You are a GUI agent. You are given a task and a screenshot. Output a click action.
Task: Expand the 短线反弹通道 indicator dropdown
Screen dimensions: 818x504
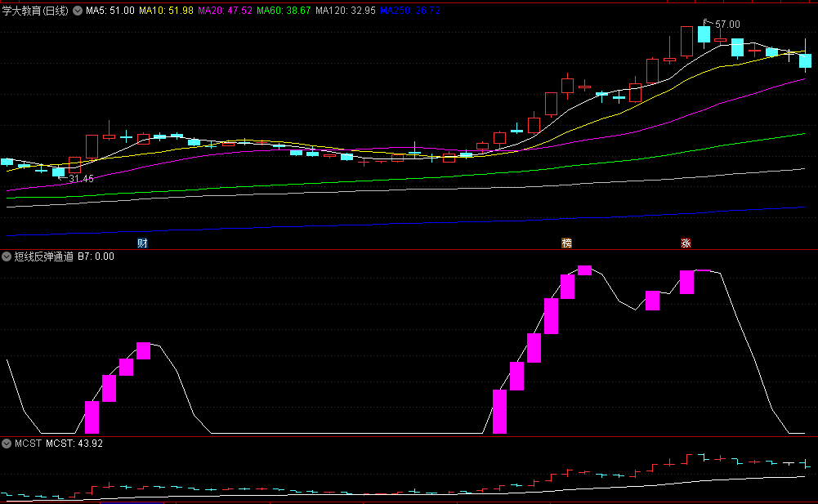(7, 256)
